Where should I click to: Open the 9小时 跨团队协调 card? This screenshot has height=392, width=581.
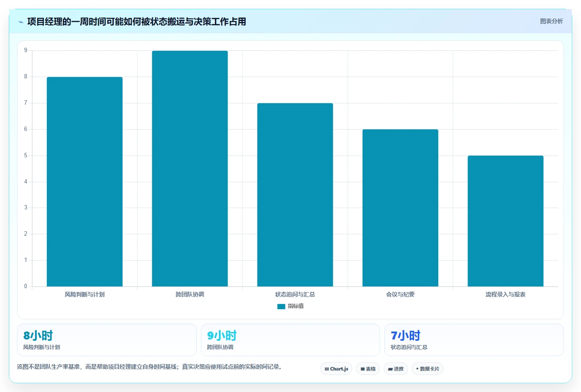click(290, 340)
